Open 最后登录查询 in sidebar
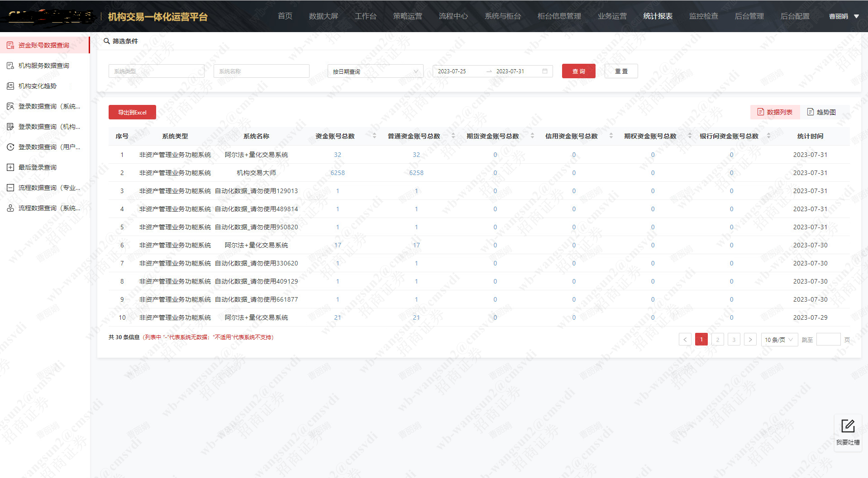Viewport: 868px width, 478px height. 38,167
